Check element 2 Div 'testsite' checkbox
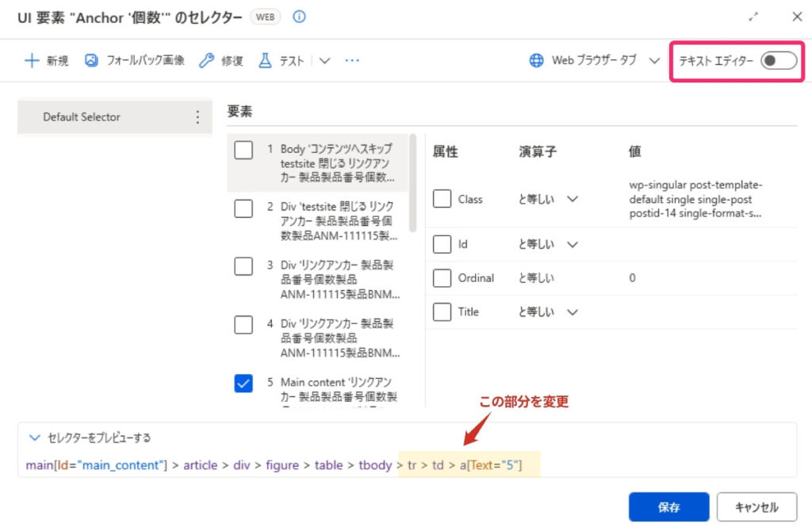The image size is (812, 531). pos(243,208)
